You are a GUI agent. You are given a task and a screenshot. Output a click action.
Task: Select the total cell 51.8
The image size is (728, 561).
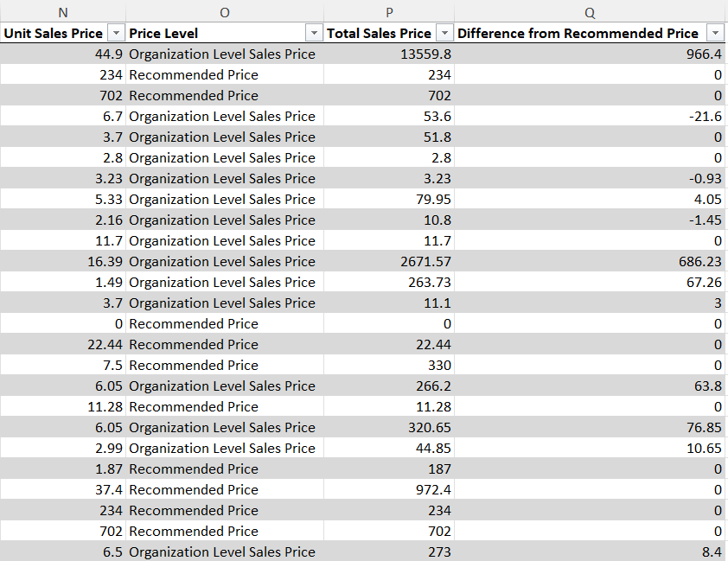(x=389, y=137)
